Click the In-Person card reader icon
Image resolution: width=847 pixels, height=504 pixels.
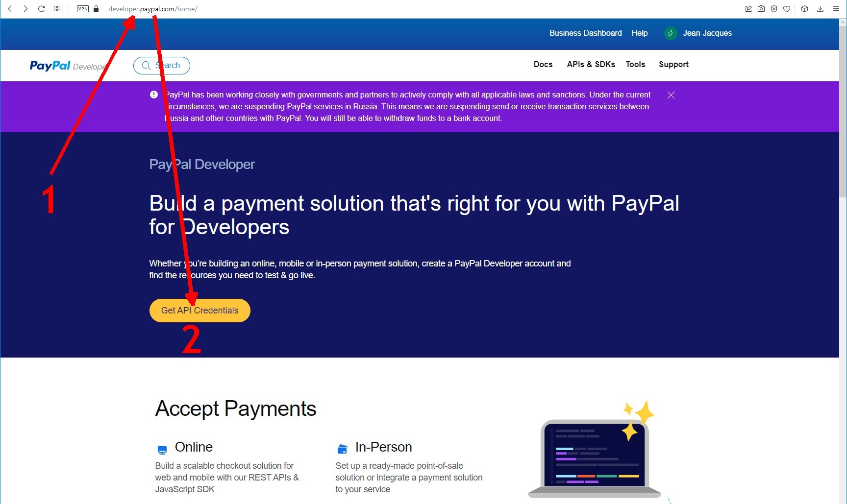pyautogui.click(x=343, y=448)
